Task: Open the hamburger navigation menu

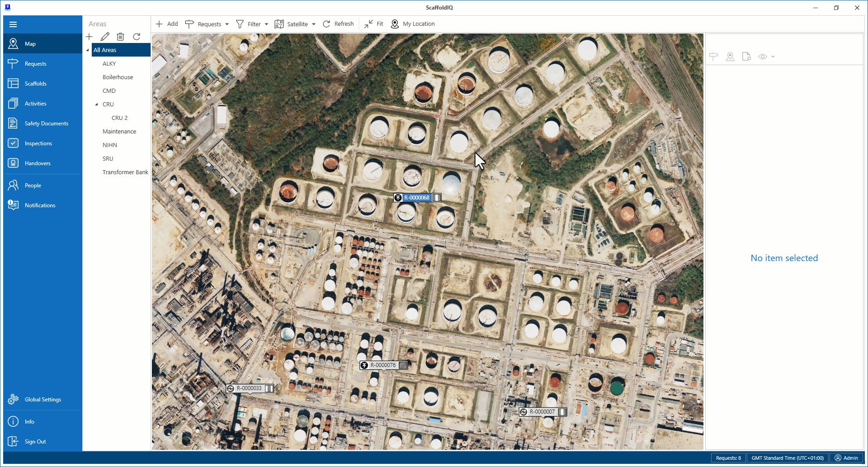Action: (x=13, y=24)
